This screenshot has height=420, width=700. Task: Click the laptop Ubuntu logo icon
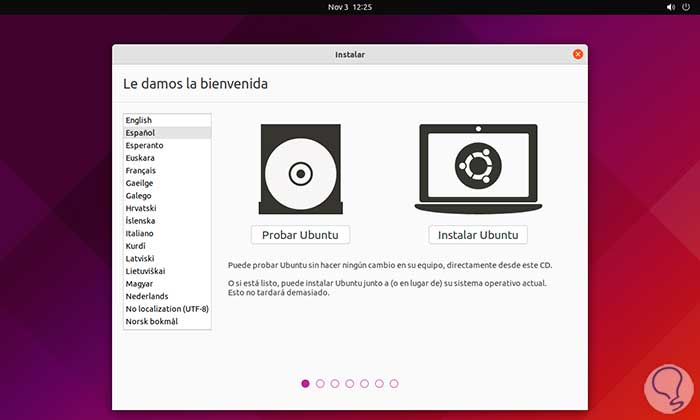(x=478, y=169)
